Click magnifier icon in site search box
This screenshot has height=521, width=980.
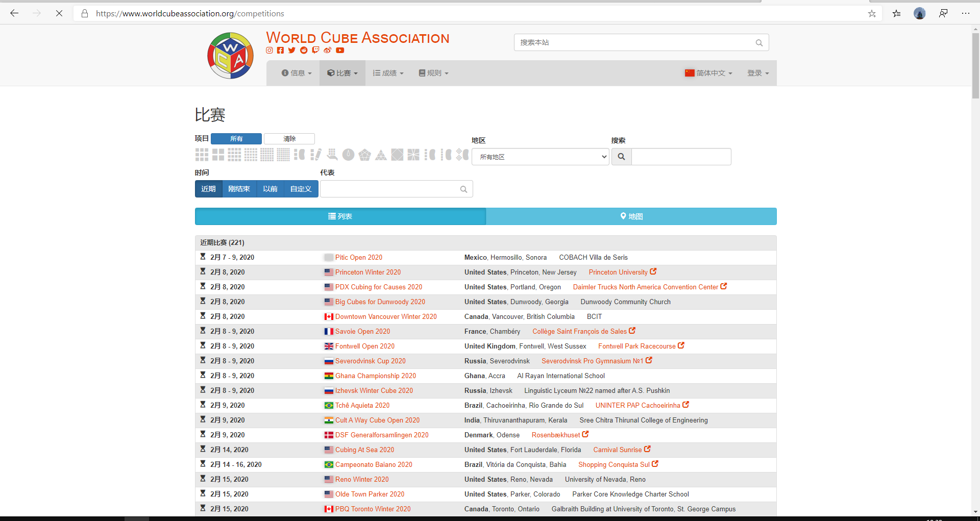pos(759,43)
